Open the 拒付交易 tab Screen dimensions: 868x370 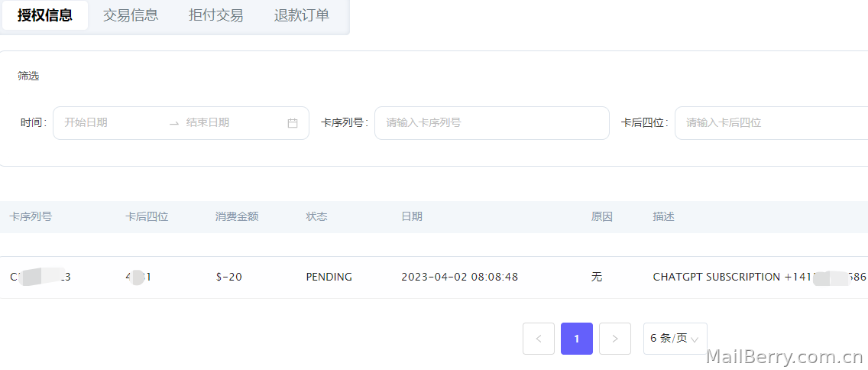point(216,15)
